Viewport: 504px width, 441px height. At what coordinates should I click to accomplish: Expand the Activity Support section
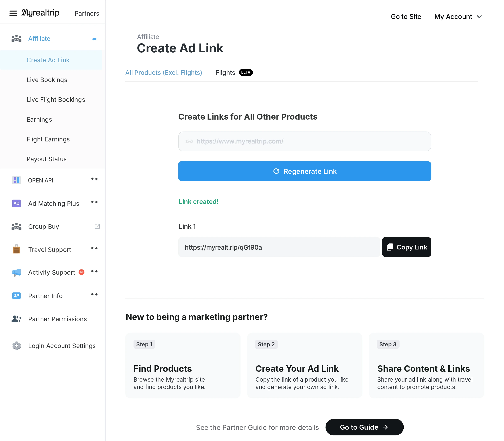point(94,271)
